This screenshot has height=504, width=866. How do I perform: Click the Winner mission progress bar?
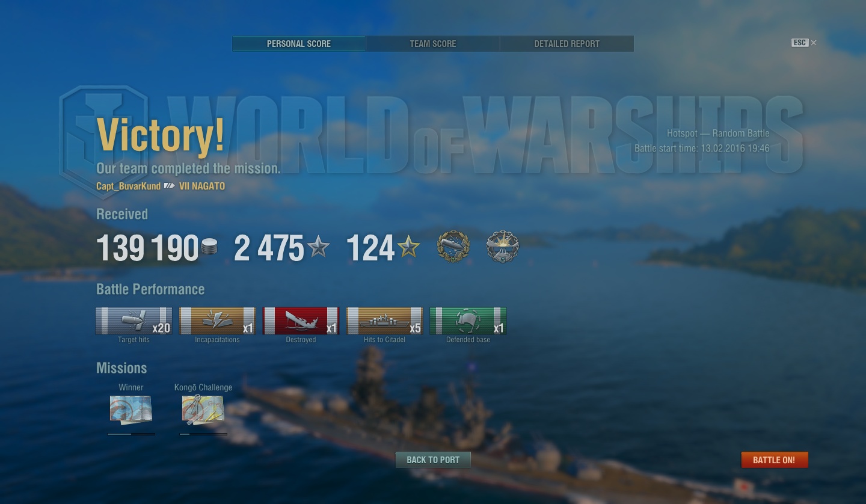(131, 434)
